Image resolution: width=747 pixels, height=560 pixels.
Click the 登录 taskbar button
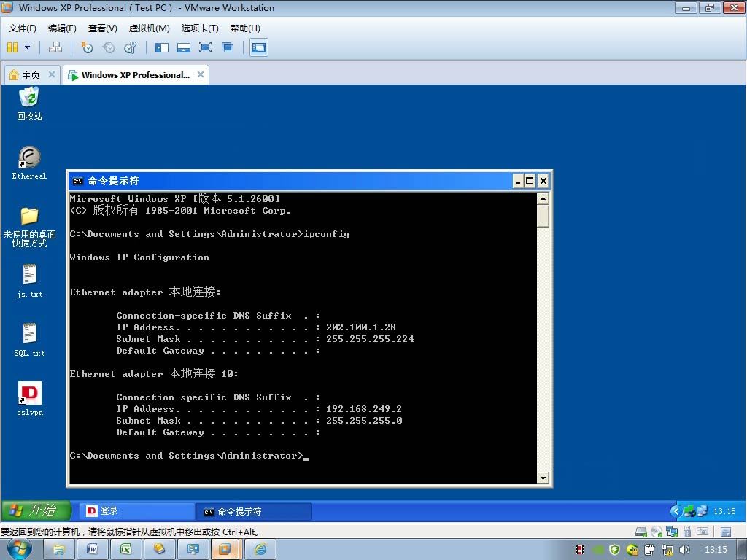(x=136, y=511)
